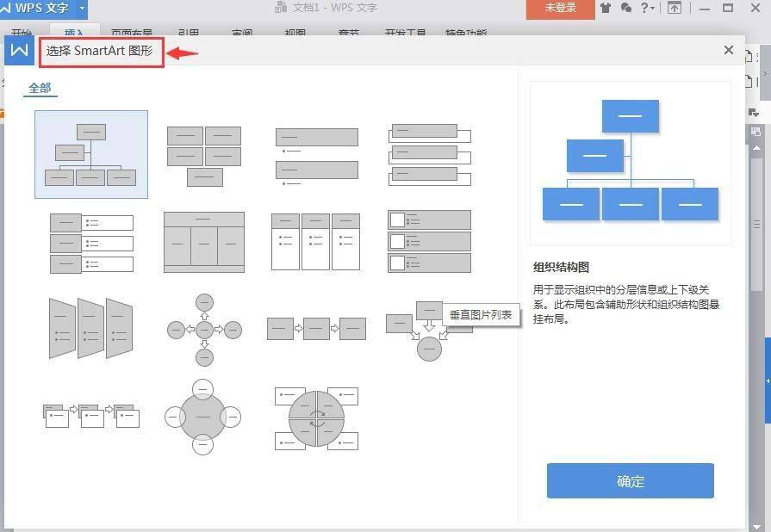This screenshot has width=771, height=532.
Task: Click the 确定 confirm button
Action: click(x=630, y=480)
